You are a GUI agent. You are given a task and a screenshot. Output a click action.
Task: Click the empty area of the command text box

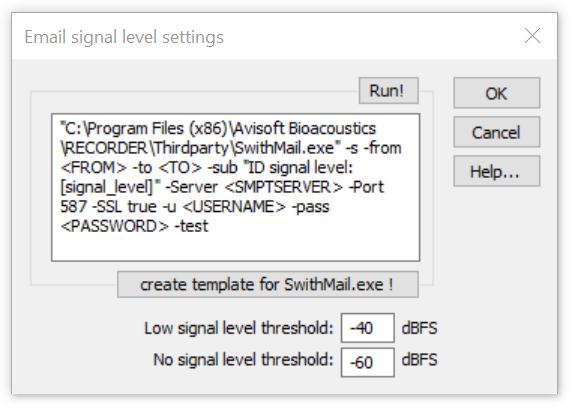[x=236, y=247]
